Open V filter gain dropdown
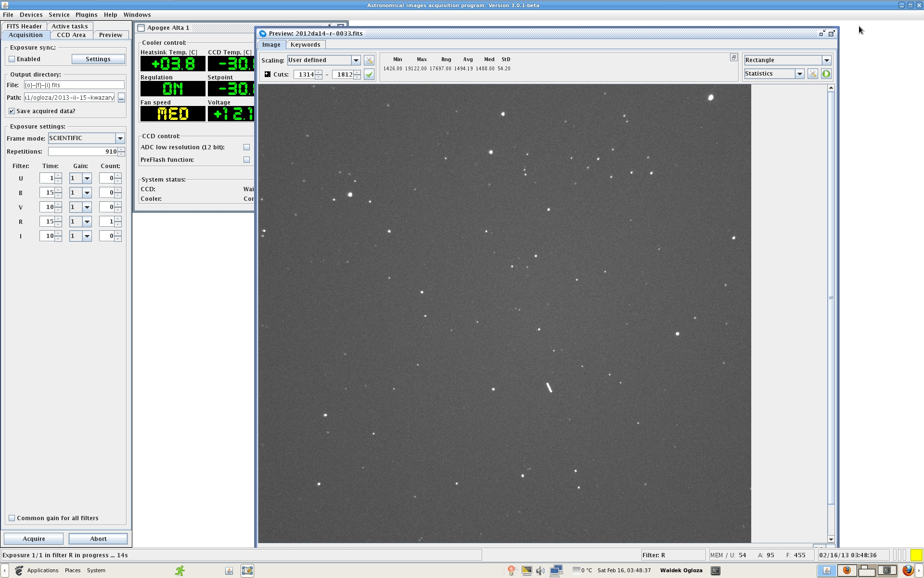 click(87, 207)
